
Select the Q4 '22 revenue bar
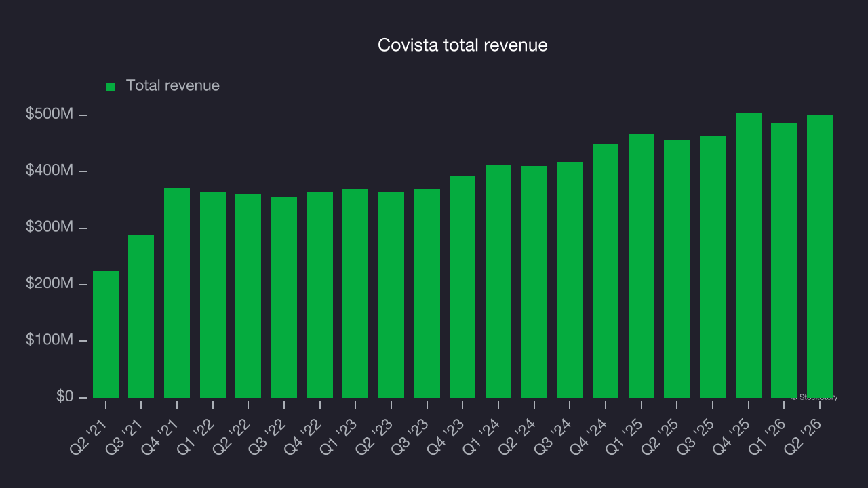(x=320, y=295)
